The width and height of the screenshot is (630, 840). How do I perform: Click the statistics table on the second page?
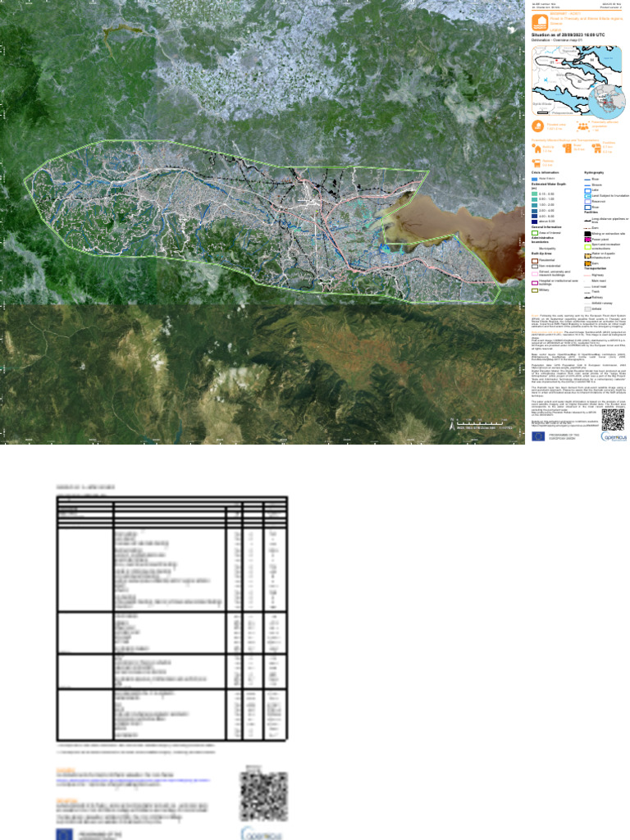point(172,619)
